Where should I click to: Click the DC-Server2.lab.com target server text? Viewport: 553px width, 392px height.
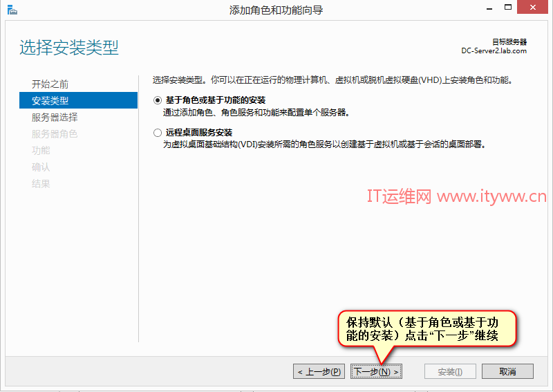pyautogui.click(x=494, y=50)
